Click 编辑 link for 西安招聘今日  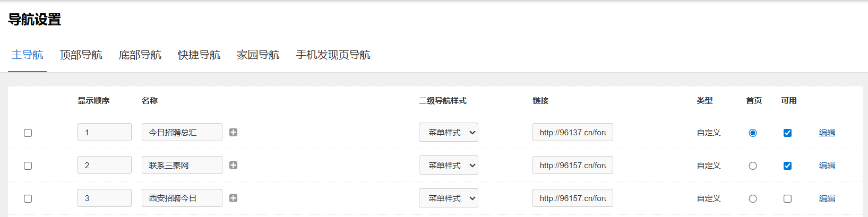827,198
